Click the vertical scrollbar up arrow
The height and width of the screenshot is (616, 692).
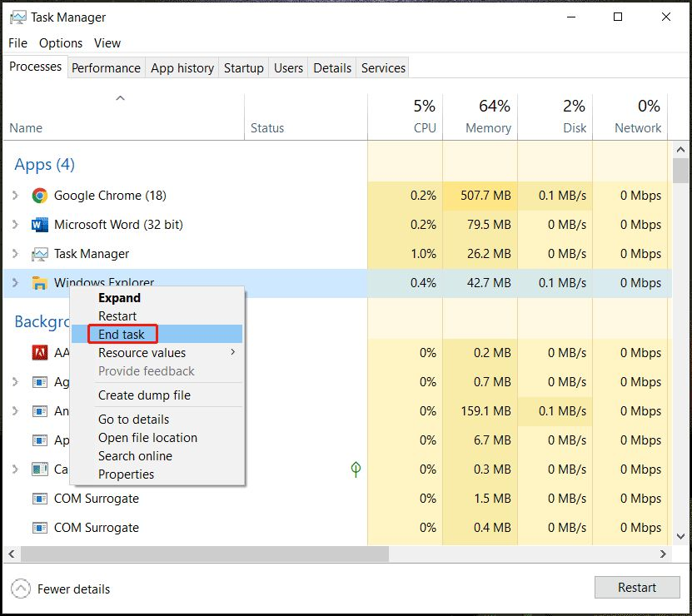pyautogui.click(x=680, y=150)
